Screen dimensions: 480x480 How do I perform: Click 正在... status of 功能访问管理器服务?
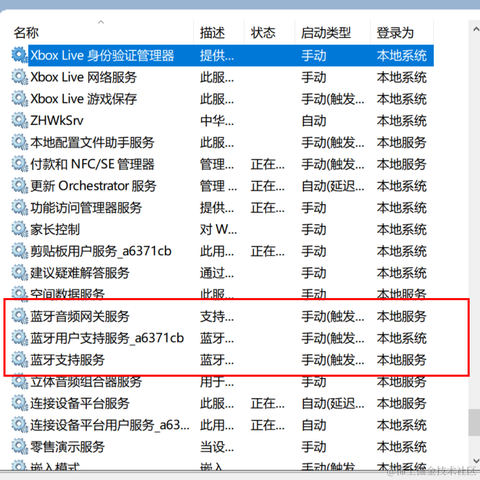click(x=268, y=208)
